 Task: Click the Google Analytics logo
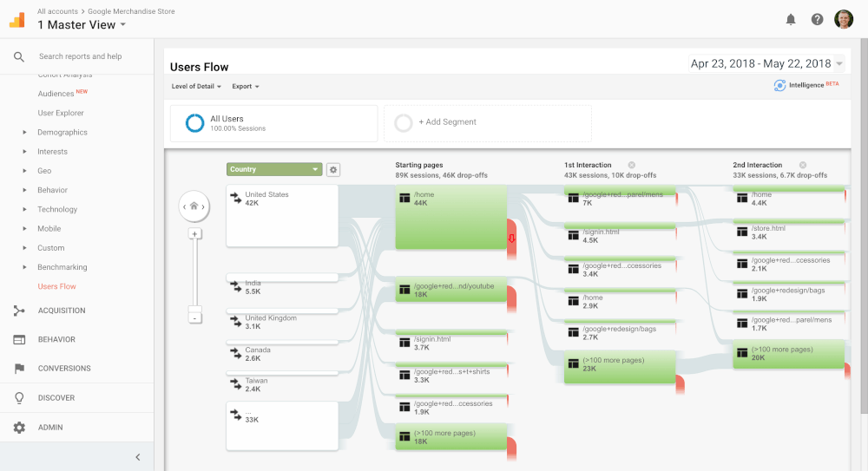tap(17, 20)
